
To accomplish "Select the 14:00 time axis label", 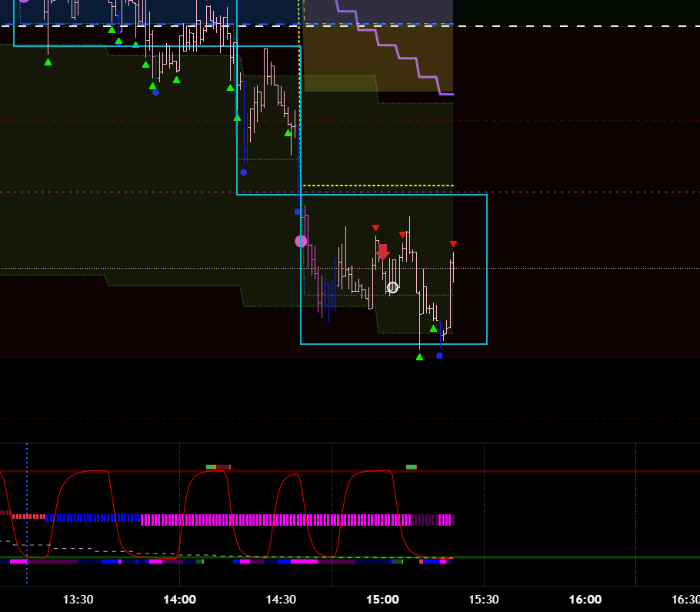I will coord(179,600).
